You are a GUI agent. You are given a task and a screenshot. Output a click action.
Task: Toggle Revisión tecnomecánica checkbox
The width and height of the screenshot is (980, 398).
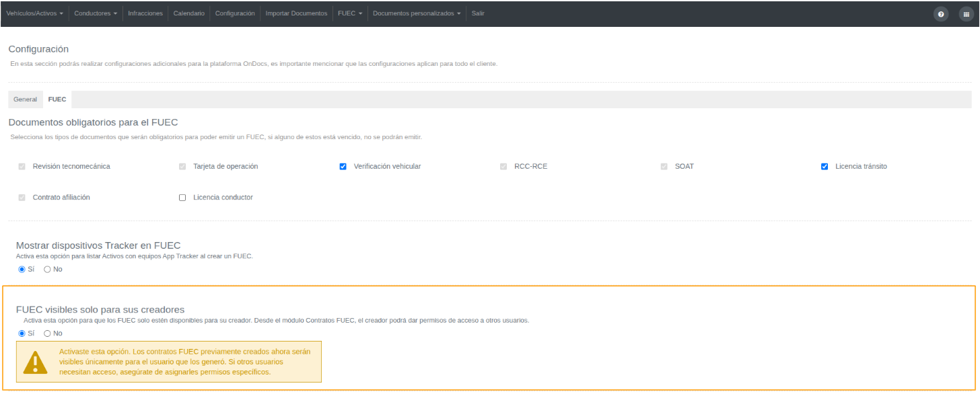tap(22, 167)
